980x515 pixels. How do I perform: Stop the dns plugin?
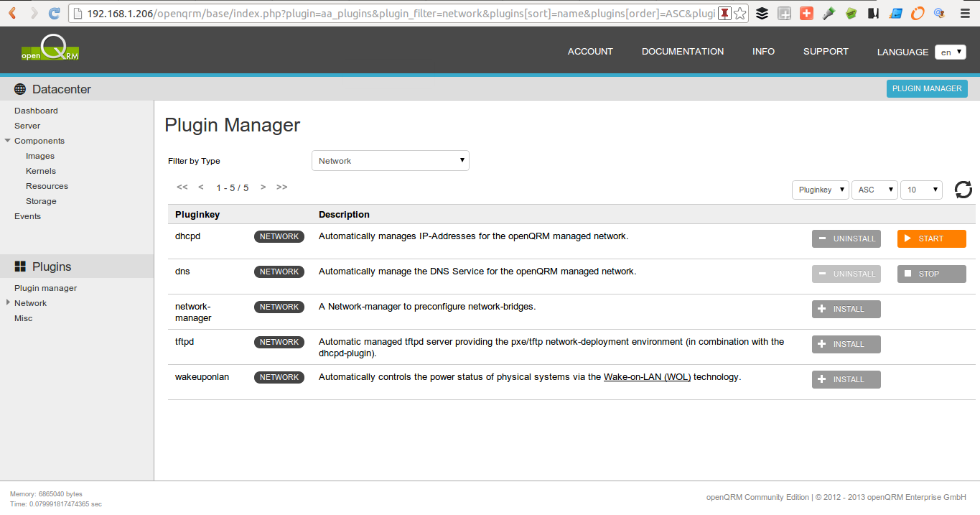coord(932,274)
